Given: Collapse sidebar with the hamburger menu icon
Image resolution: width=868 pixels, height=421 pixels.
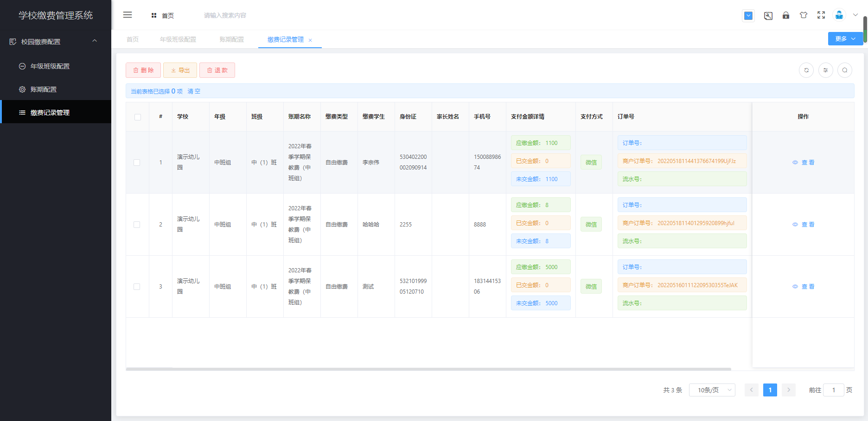Looking at the screenshot, I should click(128, 15).
